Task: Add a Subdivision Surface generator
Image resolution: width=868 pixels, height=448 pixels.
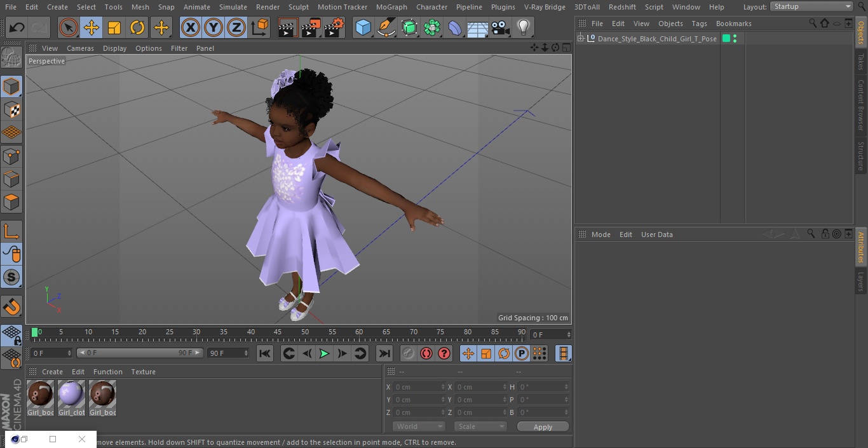Action: [409, 27]
